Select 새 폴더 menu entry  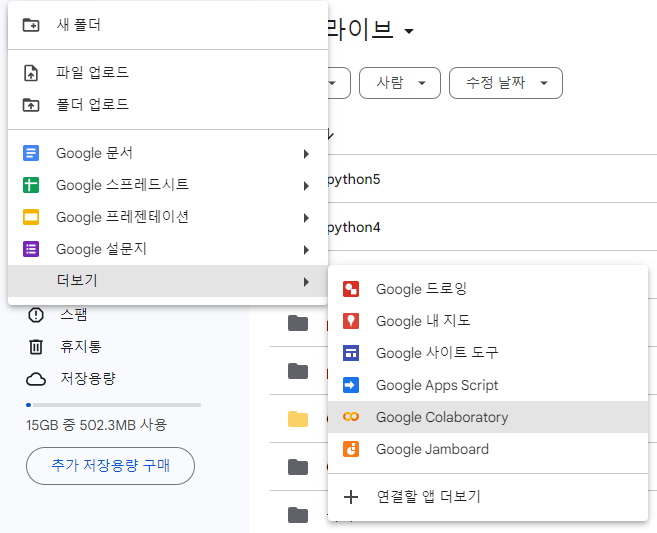pos(168,25)
